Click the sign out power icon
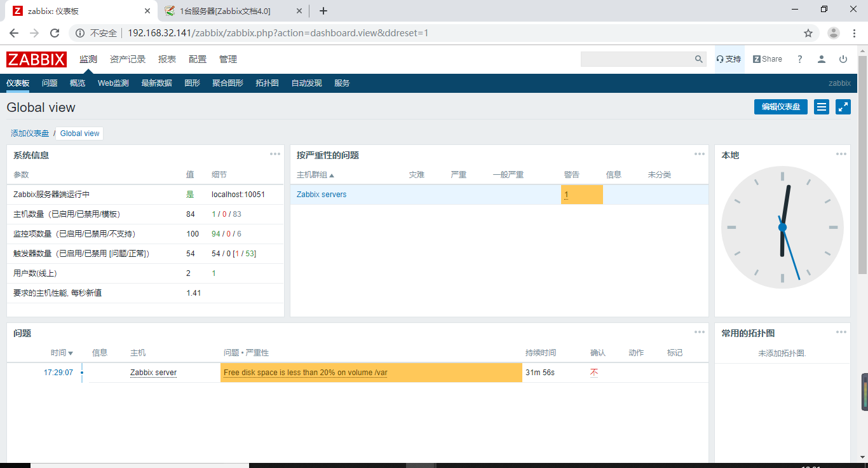 click(x=843, y=59)
